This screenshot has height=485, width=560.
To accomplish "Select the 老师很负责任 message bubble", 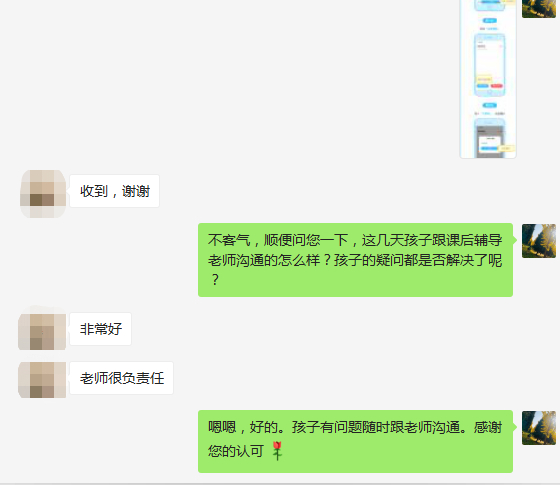I will point(121,378).
